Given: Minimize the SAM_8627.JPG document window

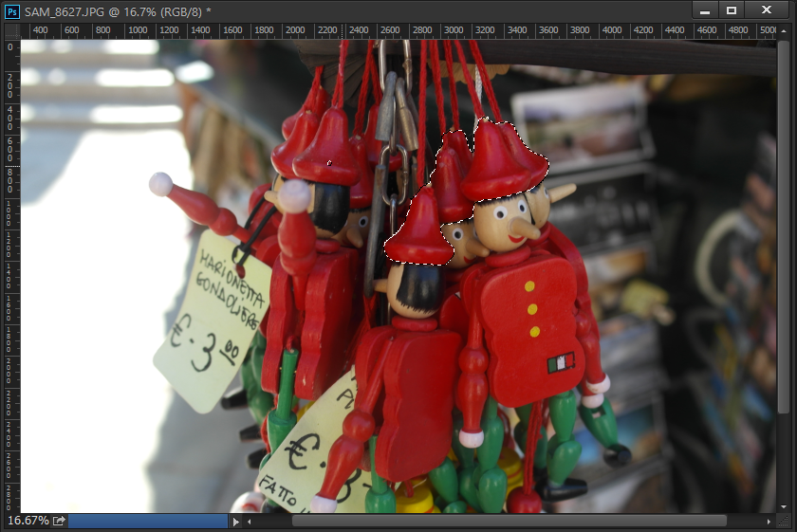Looking at the screenshot, I should coord(704,9).
